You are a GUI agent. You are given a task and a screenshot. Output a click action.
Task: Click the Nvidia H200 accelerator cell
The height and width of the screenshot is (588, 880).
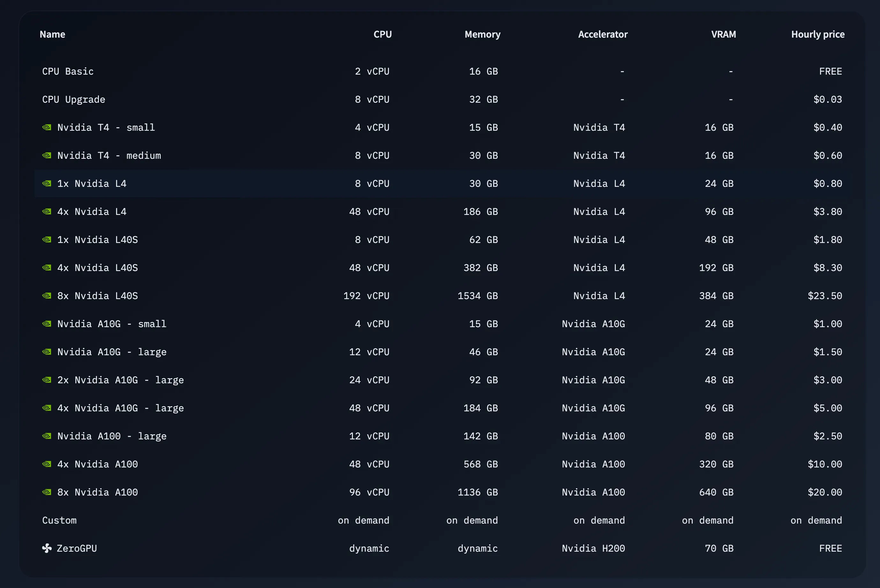pyautogui.click(x=593, y=548)
